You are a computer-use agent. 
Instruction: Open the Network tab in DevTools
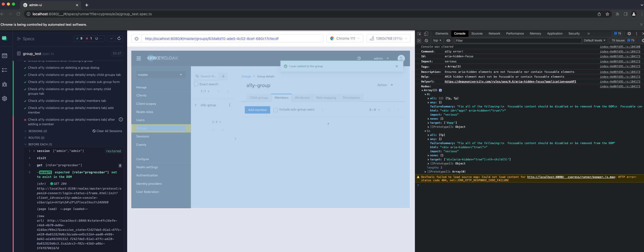click(494, 33)
